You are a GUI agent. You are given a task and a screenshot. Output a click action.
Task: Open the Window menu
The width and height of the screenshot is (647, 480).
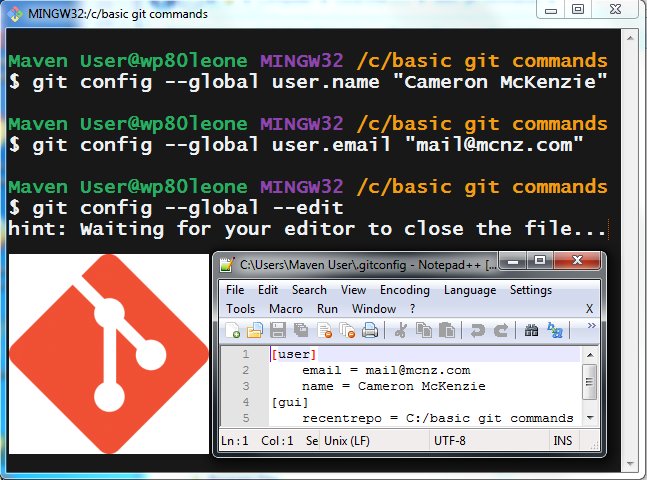373,309
